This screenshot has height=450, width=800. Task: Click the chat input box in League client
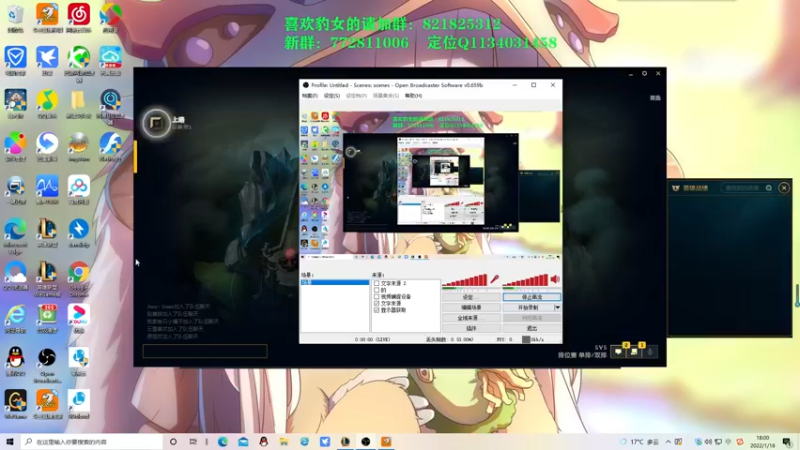[205, 351]
